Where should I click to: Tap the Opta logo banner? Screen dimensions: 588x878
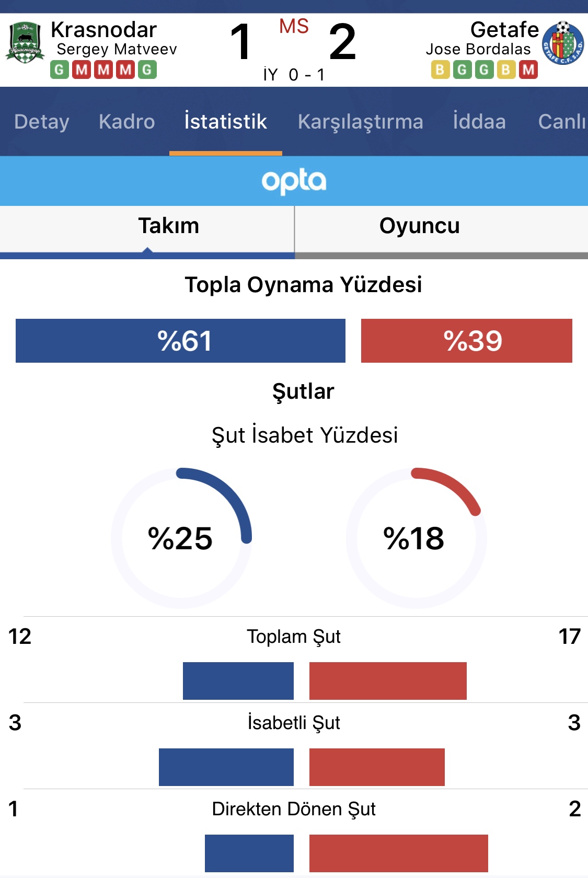click(x=294, y=181)
